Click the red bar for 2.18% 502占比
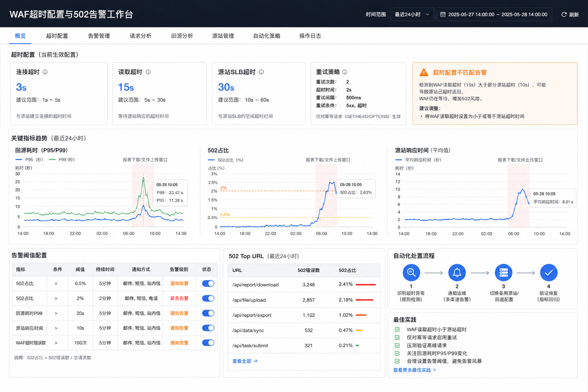The height and width of the screenshot is (392, 588). point(365,300)
